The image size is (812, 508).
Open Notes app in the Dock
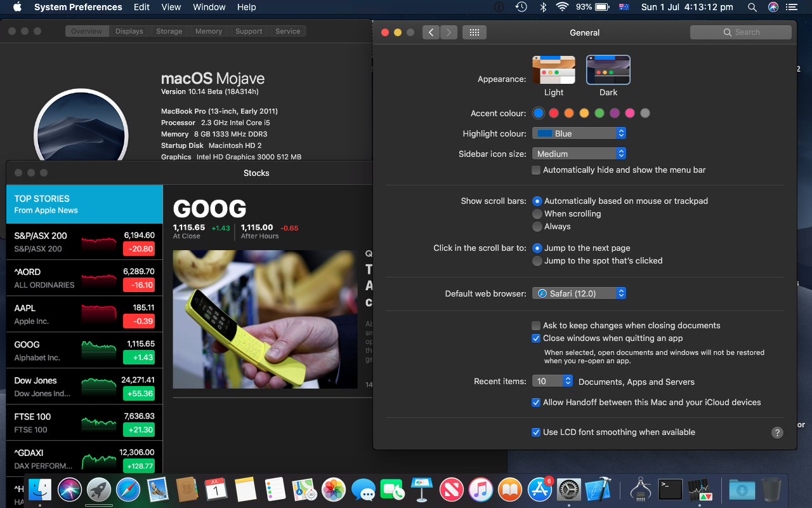coord(246,490)
